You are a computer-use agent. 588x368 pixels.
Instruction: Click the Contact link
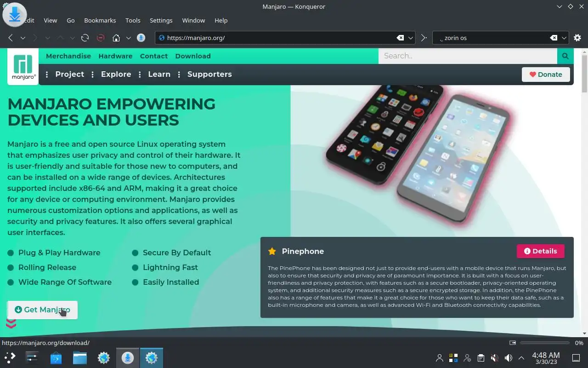(x=154, y=56)
